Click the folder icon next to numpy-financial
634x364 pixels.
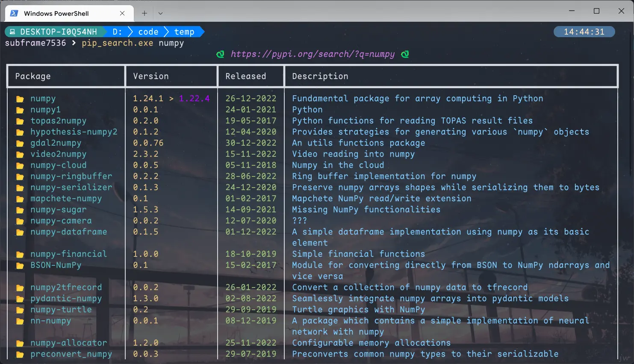click(x=20, y=255)
